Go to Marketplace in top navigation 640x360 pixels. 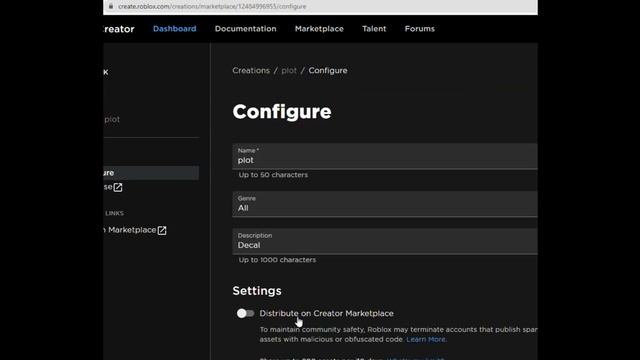pos(319,29)
